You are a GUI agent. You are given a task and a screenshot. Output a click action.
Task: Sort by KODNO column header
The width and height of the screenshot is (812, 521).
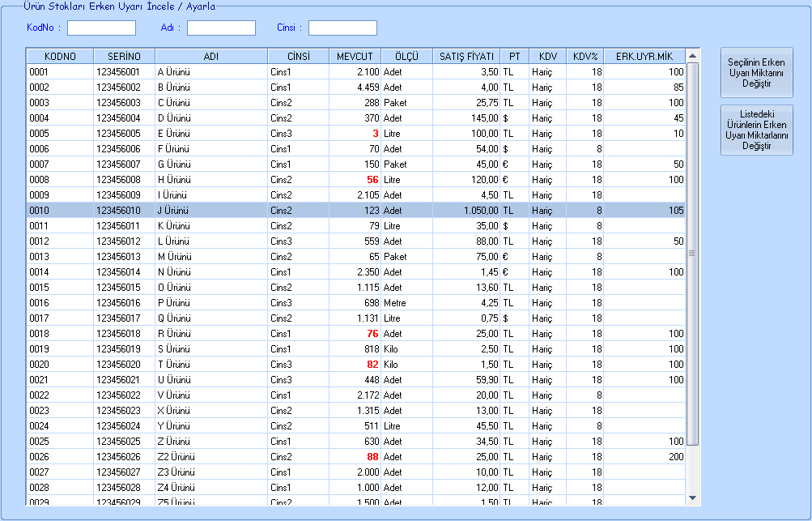coord(60,57)
